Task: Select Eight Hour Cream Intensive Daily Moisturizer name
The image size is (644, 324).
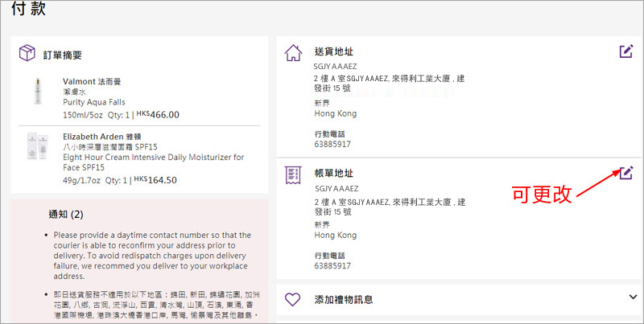Action: pyautogui.click(x=153, y=158)
